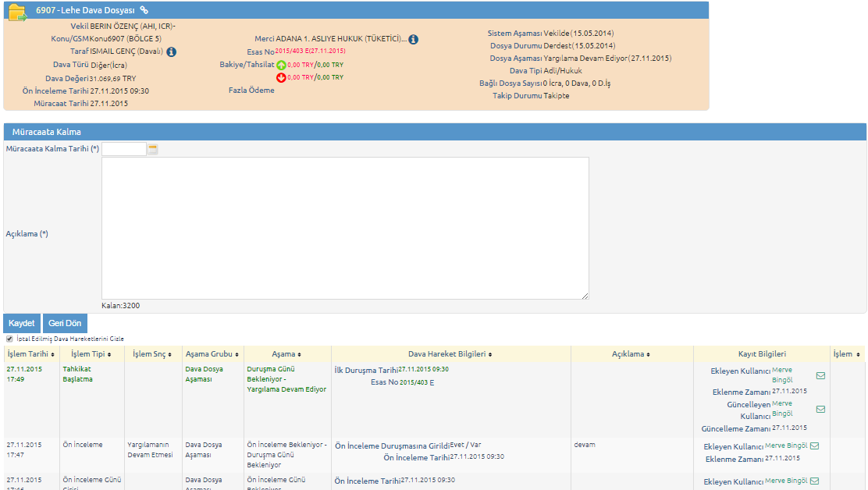Click Ön İnceleme Duruşmasına Girildi Evet / Var

click(408, 446)
